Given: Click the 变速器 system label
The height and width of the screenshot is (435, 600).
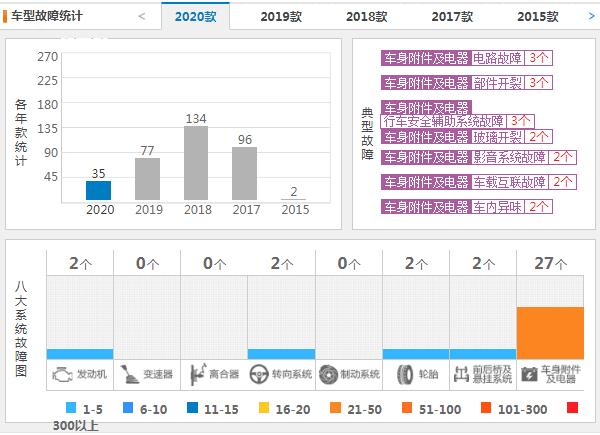Looking at the screenshot, I should 158,374.
